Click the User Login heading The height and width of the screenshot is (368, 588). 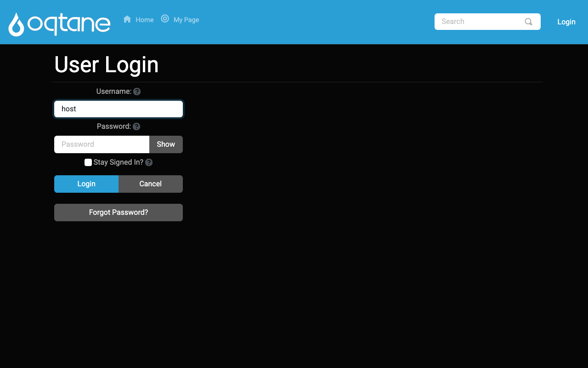[107, 64]
